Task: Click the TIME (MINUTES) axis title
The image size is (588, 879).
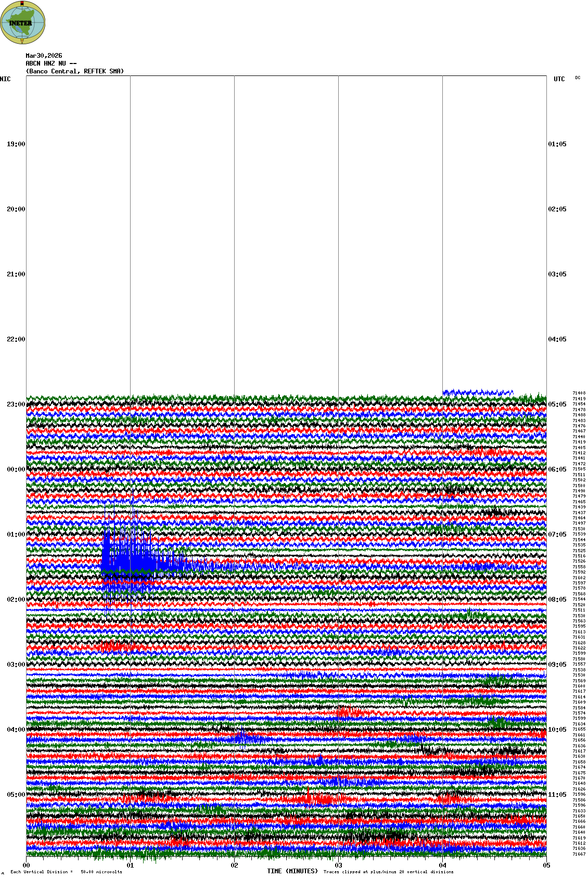Action: pos(292,871)
